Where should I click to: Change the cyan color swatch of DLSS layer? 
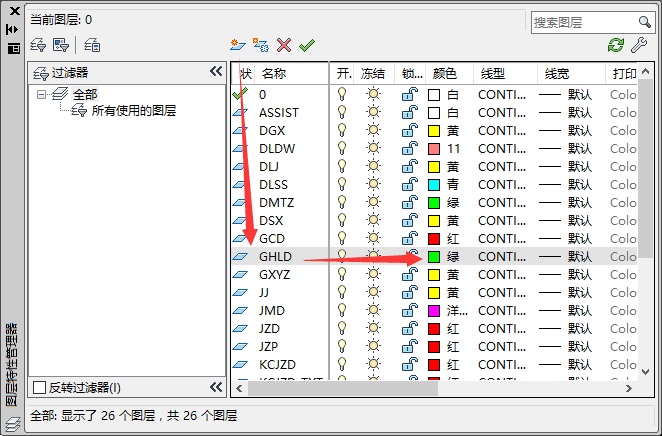click(x=434, y=184)
